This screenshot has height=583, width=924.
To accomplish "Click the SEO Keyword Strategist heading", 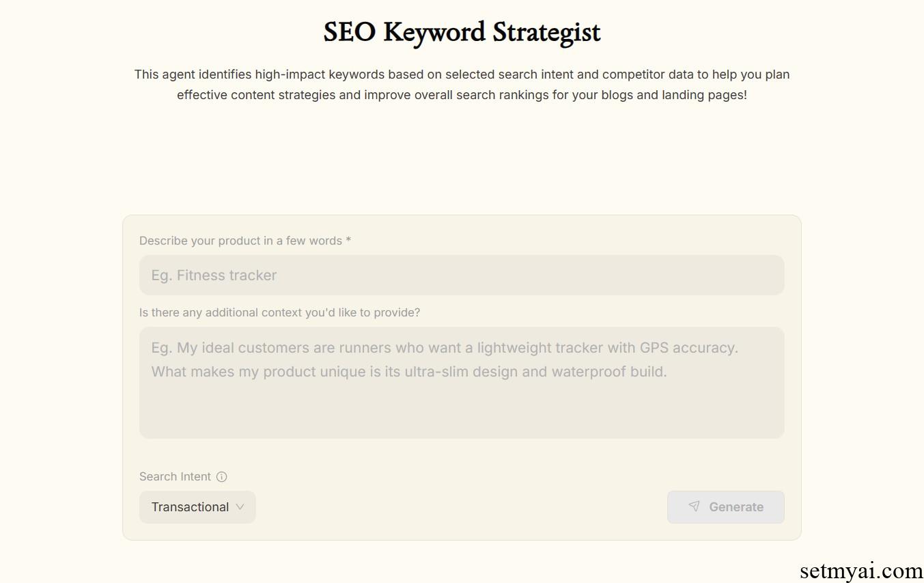I will pos(462,32).
